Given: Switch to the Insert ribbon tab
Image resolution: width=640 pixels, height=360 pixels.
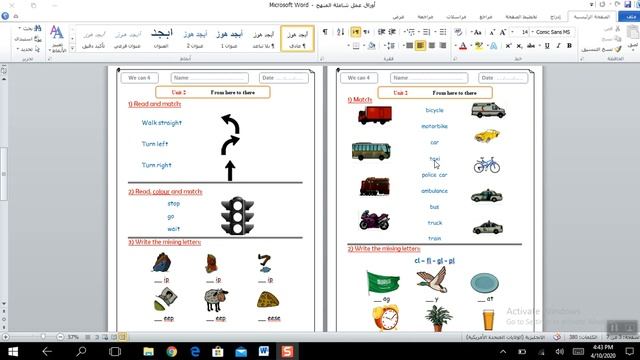Looking at the screenshot, I should (556, 17).
